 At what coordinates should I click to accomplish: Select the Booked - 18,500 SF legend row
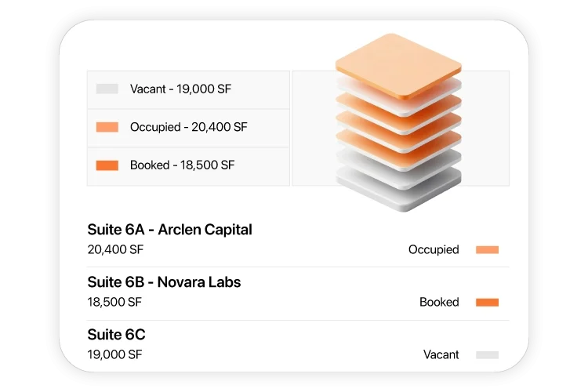[x=188, y=165]
